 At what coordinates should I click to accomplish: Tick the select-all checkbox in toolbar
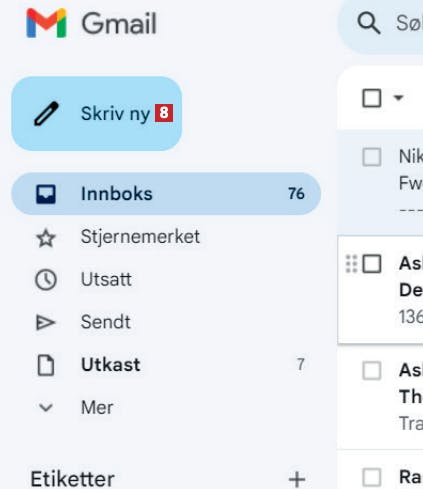(372, 98)
